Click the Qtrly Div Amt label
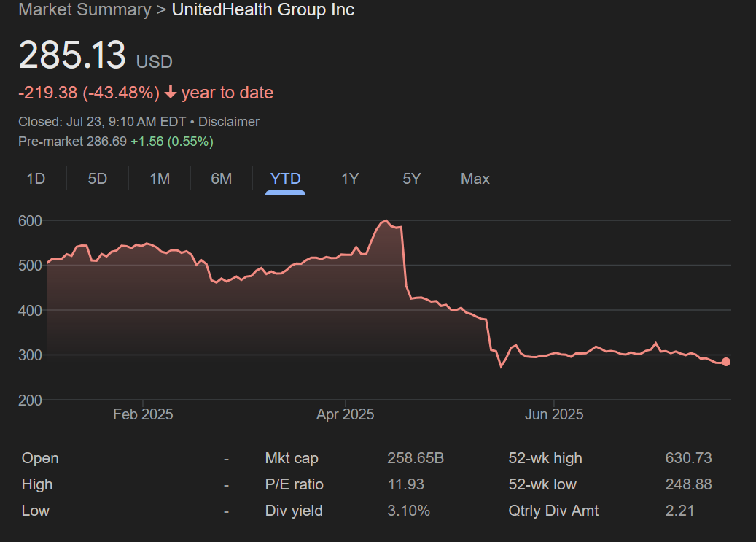 point(553,511)
